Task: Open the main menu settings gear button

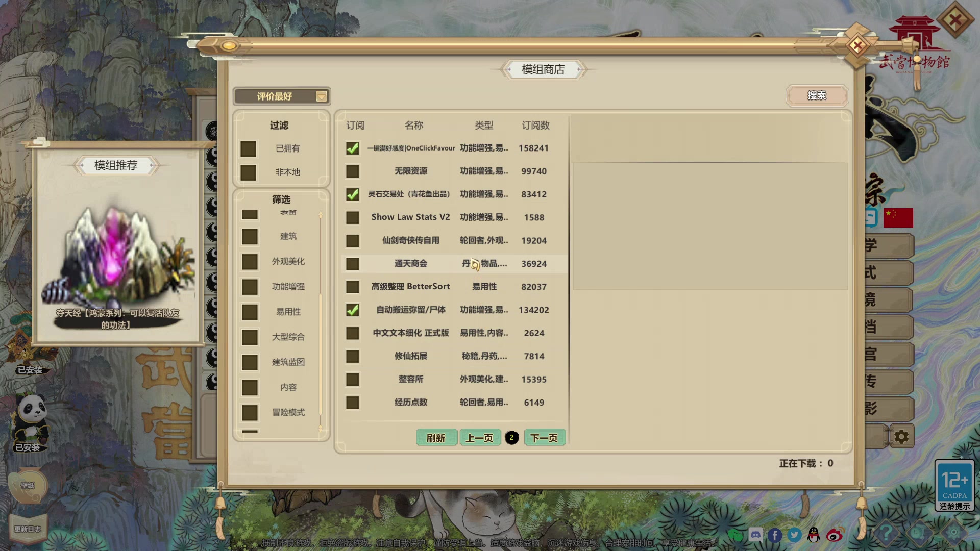Action: click(901, 437)
